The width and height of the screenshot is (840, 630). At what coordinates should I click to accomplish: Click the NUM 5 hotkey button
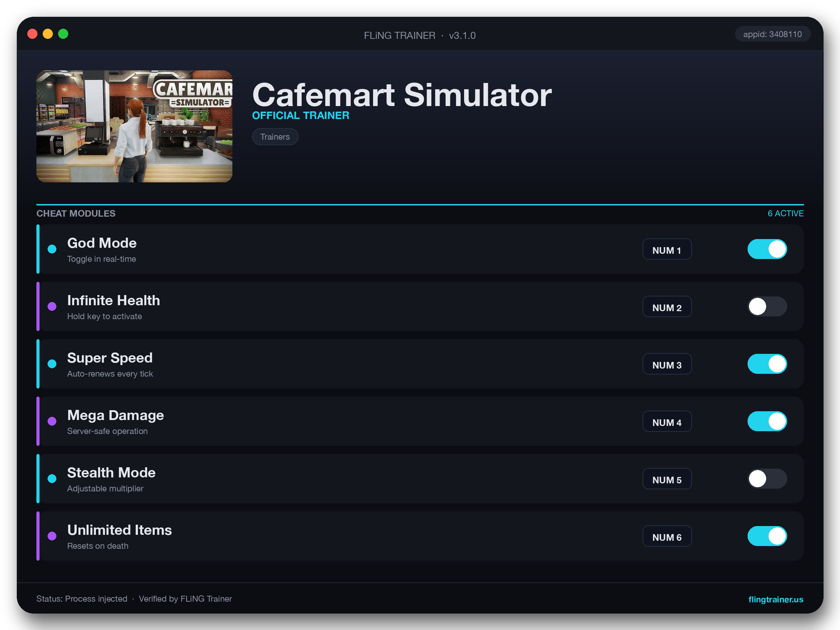[667, 478]
